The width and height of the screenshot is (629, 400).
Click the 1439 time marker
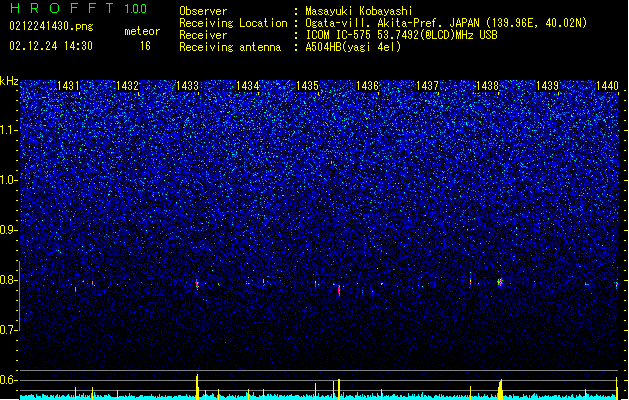coord(548,86)
